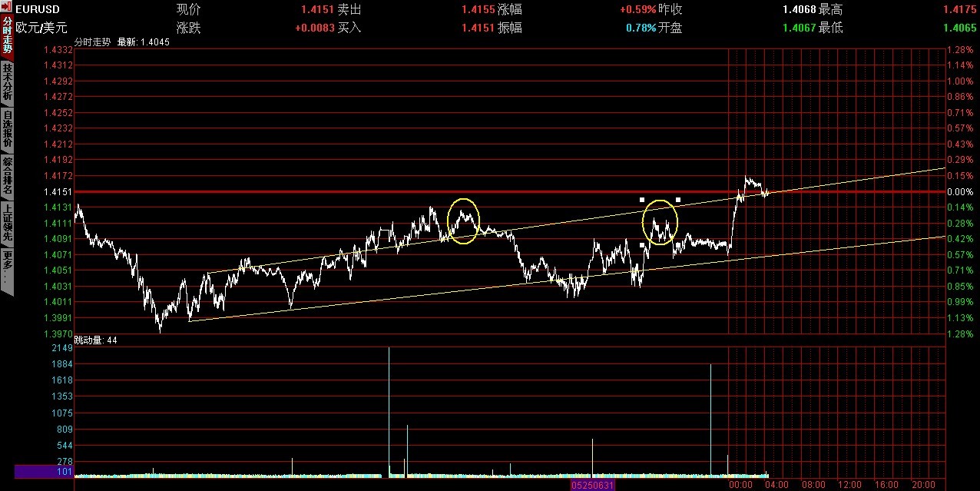
Task: Click the 跳动量: 44 volume panel label
Action: 96,340
